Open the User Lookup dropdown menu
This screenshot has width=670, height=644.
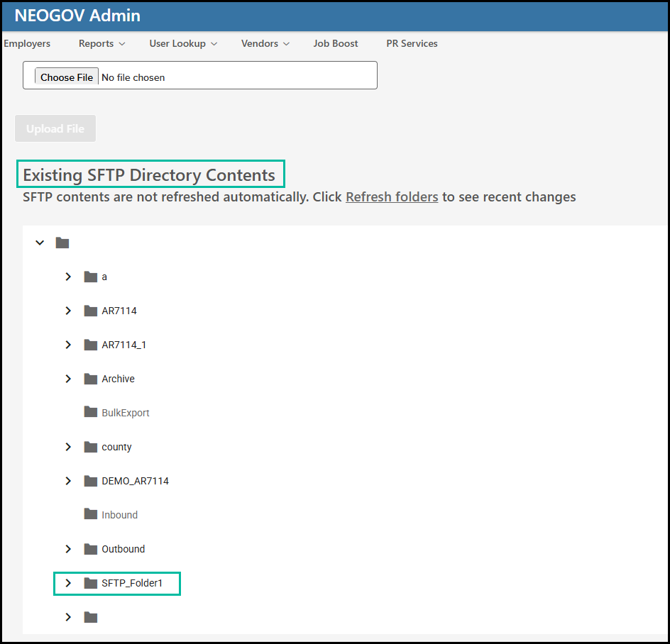tap(183, 43)
